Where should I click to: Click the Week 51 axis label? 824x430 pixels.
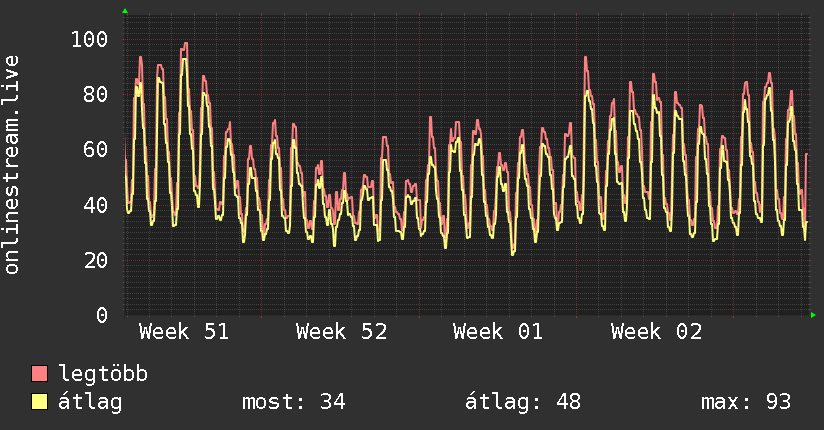[x=184, y=332]
